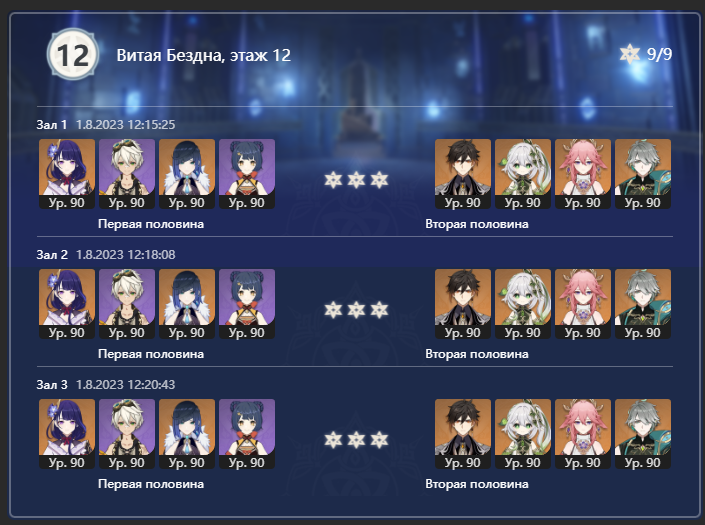This screenshot has height=525, width=705.
Task: Click Первая половина label under Зал 1
Action: click(151, 224)
